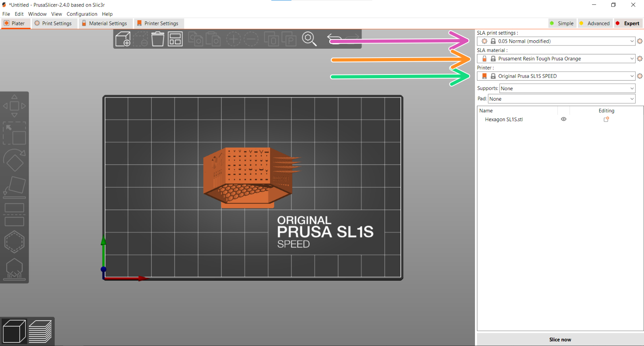Click the Split to objects icon
This screenshot has width=644, height=346.
pos(272,39)
